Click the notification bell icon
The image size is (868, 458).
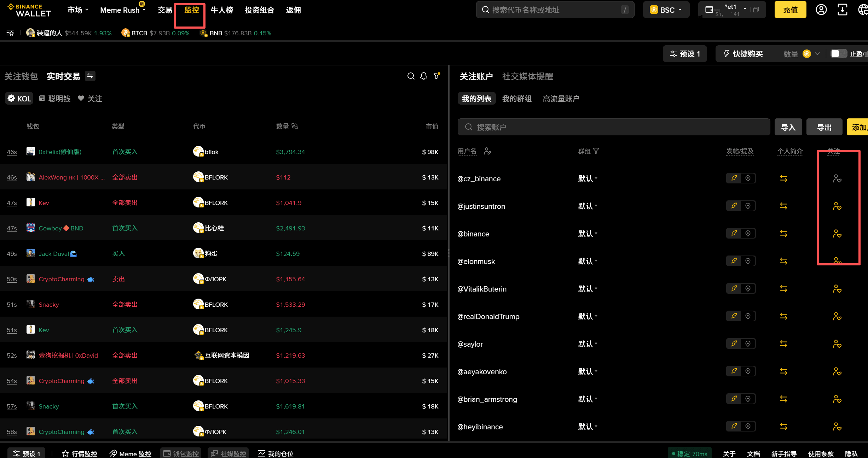(x=423, y=76)
